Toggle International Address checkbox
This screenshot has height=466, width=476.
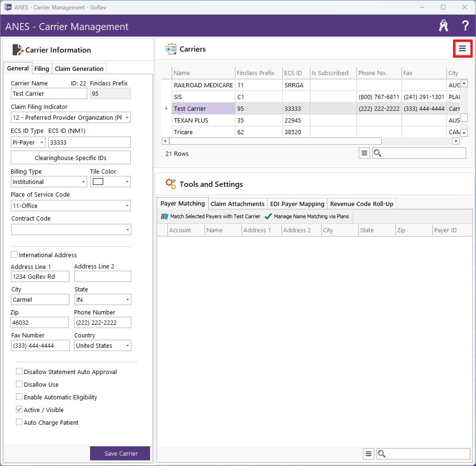(14, 254)
